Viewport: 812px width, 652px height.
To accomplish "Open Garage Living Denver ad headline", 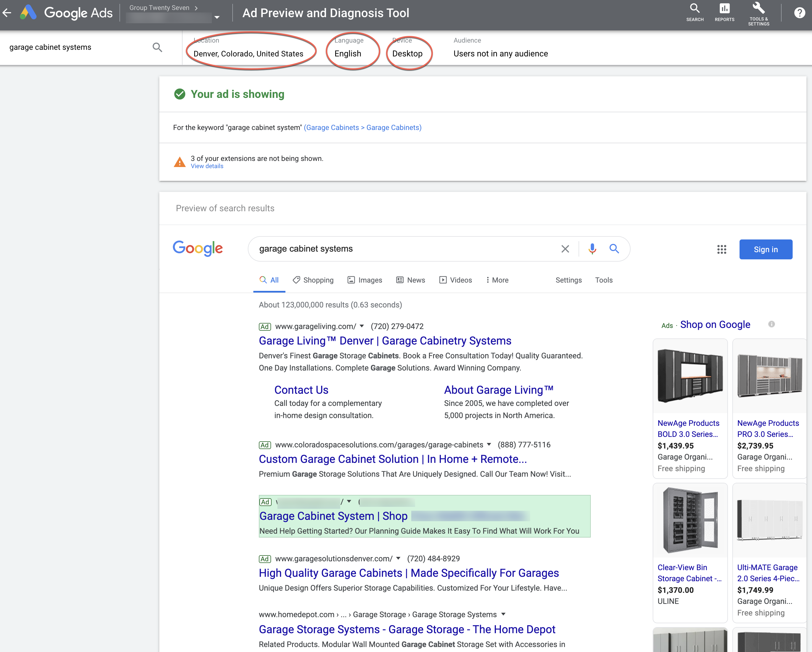I will 385,341.
